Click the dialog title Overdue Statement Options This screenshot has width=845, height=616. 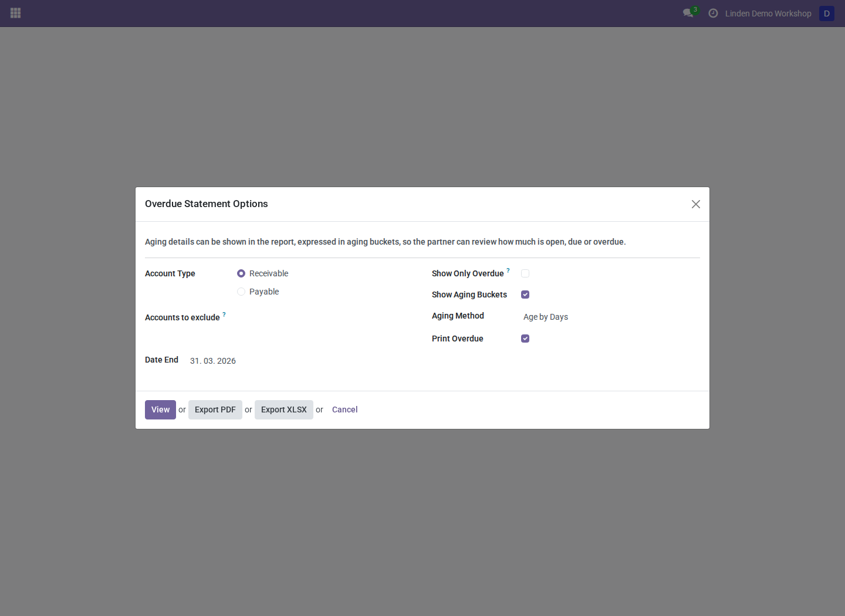(207, 204)
